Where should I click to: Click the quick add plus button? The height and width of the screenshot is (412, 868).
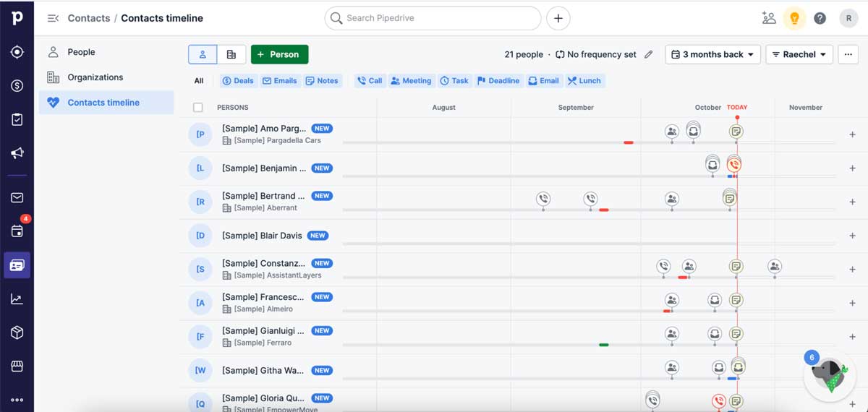coord(558,18)
